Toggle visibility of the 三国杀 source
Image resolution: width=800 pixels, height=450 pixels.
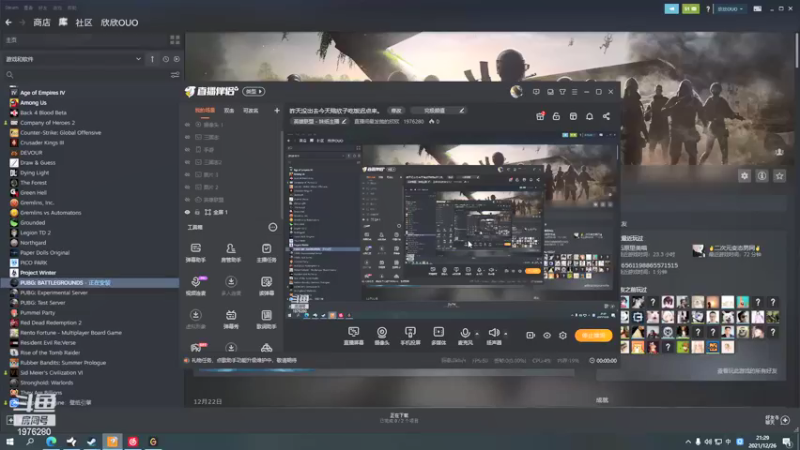(187, 137)
